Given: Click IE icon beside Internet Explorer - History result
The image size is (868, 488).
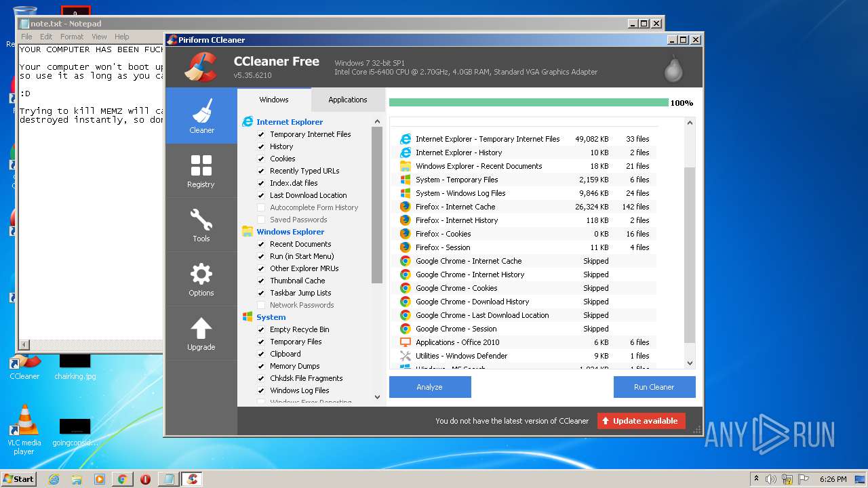Looking at the screenshot, I should (406, 152).
